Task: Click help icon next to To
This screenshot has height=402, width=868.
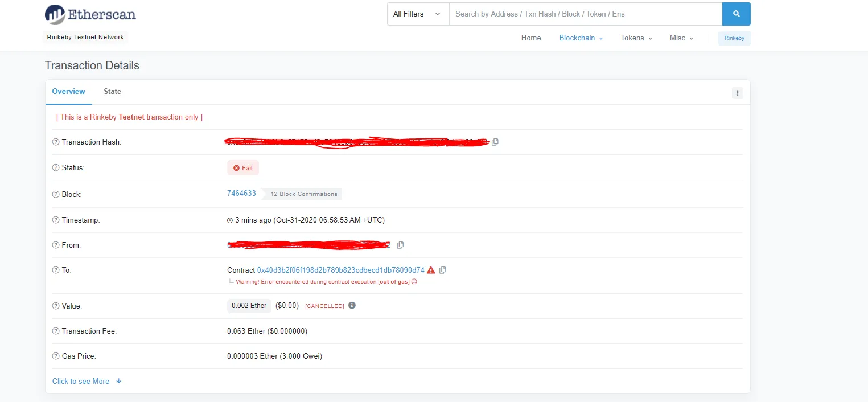Action: coord(56,270)
